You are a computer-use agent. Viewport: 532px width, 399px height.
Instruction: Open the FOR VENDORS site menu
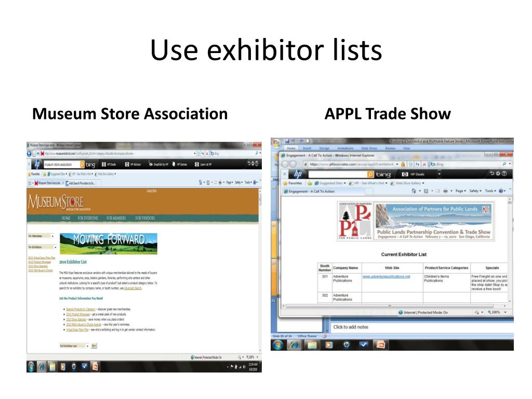click(x=145, y=218)
